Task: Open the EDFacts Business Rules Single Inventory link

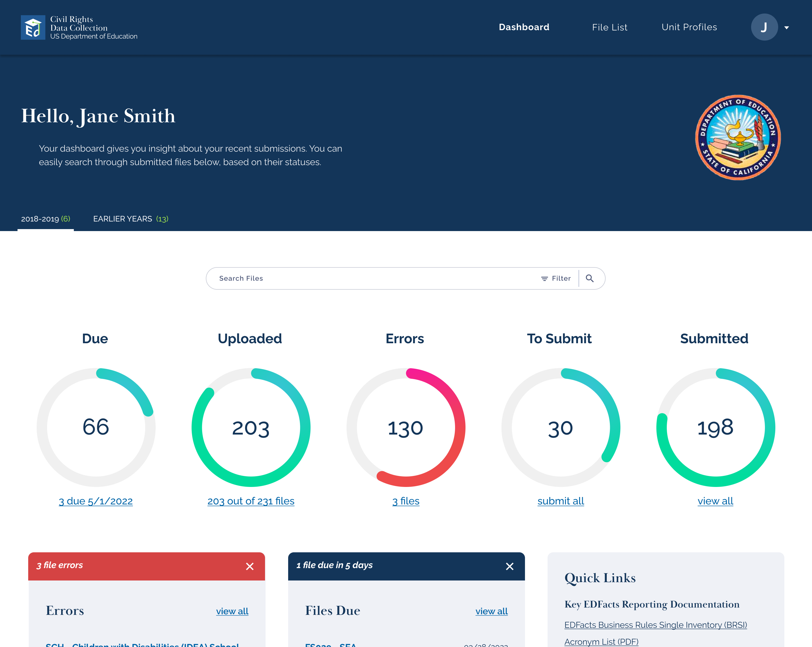Action: click(656, 625)
